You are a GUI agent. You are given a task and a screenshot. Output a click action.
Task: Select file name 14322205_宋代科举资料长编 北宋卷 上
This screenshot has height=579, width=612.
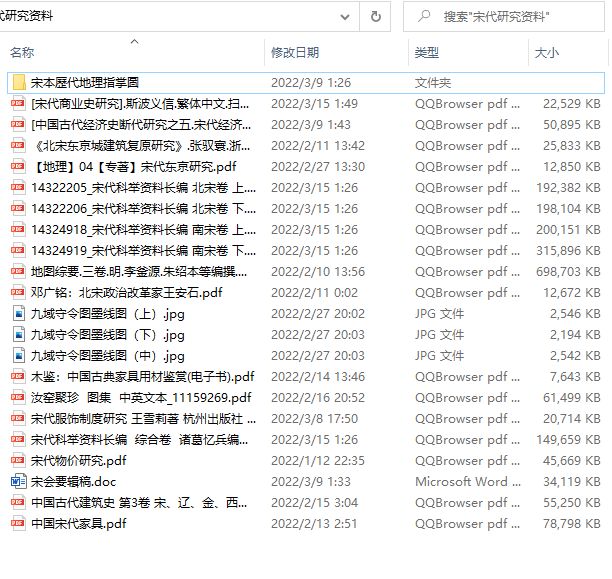click(143, 188)
